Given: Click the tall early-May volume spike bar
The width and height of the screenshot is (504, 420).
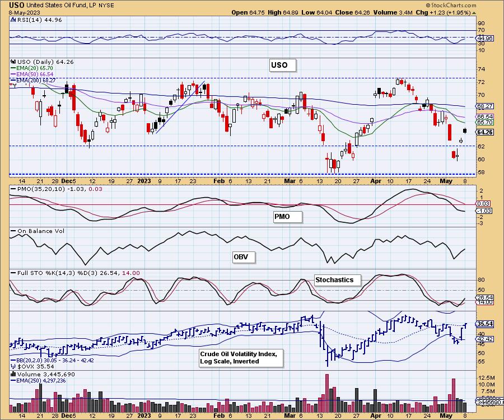Looking at the screenshot, I should [454, 395].
